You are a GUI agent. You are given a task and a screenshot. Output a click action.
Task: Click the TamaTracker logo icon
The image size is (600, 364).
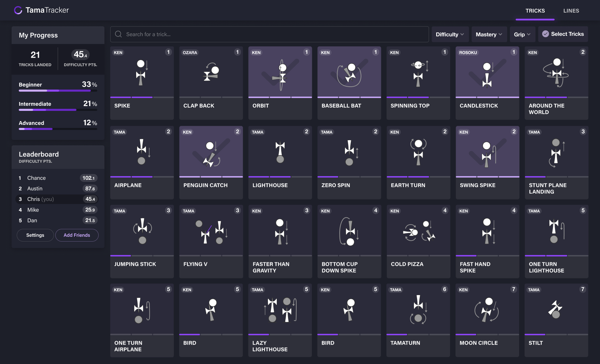pos(18,10)
